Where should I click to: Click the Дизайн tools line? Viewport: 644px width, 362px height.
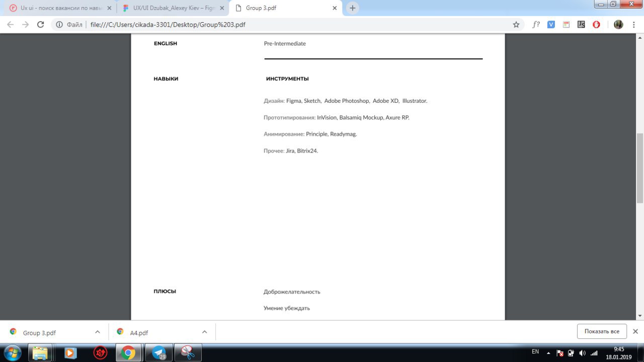click(x=346, y=101)
